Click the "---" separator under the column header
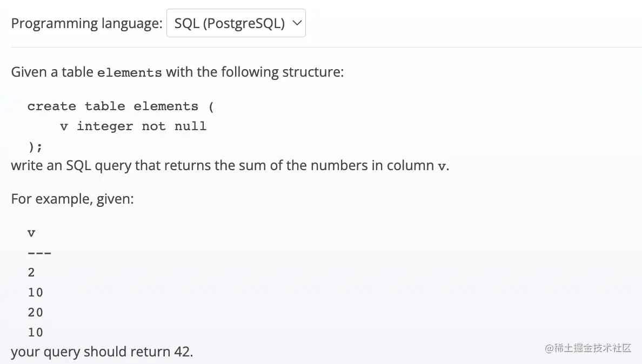The width and height of the screenshot is (642, 364). [x=39, y=253]
